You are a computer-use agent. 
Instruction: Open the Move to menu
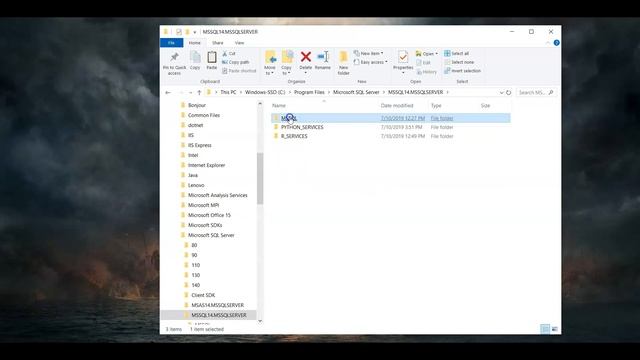(x=270, y=63)
